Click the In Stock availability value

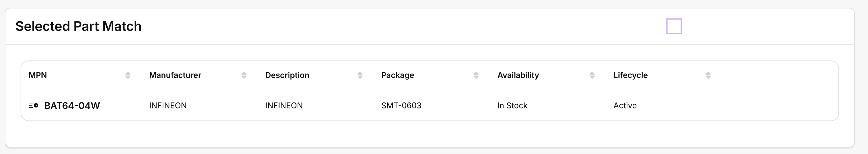[512, 105]
